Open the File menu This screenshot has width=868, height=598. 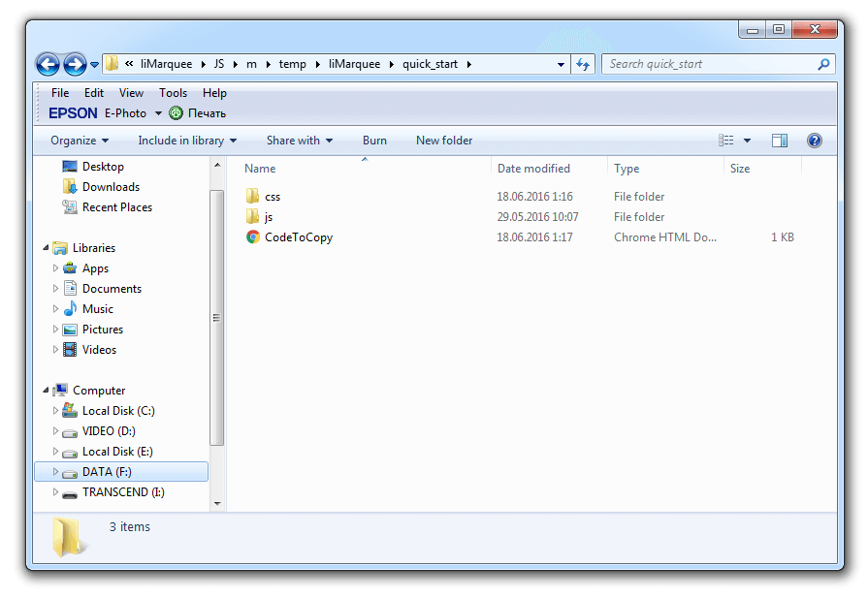click(x=60, y=93)
